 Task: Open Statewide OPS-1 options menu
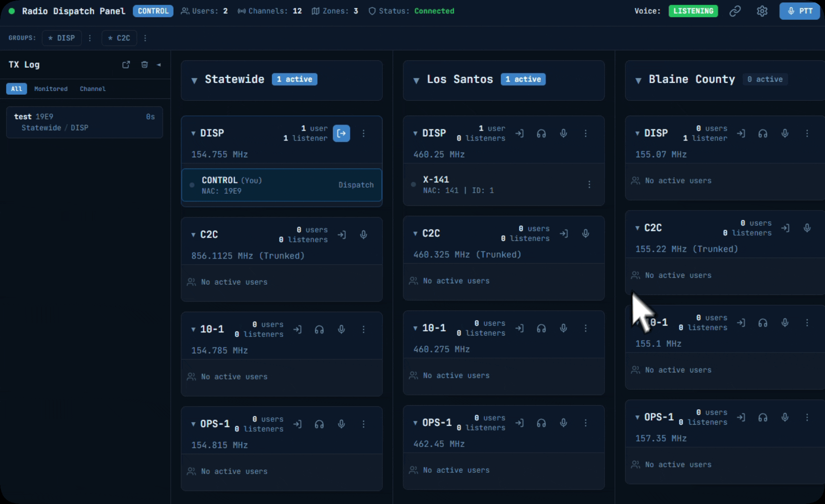pos(364,424)
